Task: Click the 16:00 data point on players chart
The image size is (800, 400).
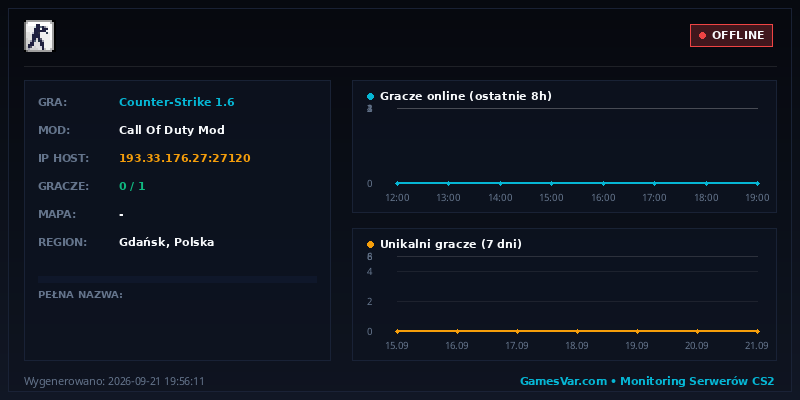Action: [603, 183]
